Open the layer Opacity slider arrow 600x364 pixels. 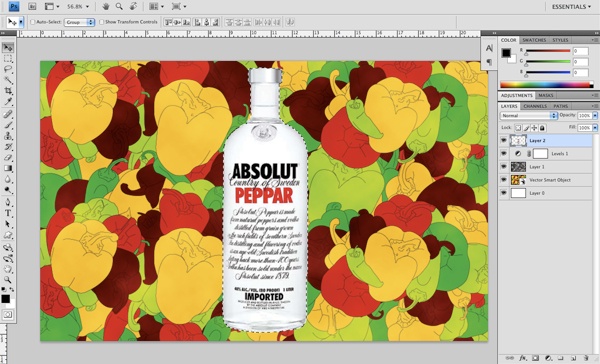coord(595,115)
